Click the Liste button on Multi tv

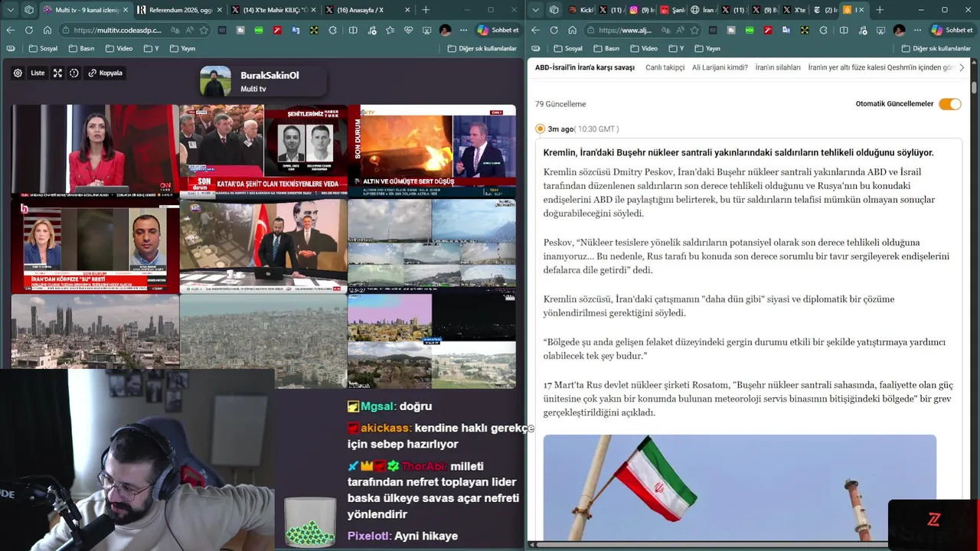tap(38, 73)
